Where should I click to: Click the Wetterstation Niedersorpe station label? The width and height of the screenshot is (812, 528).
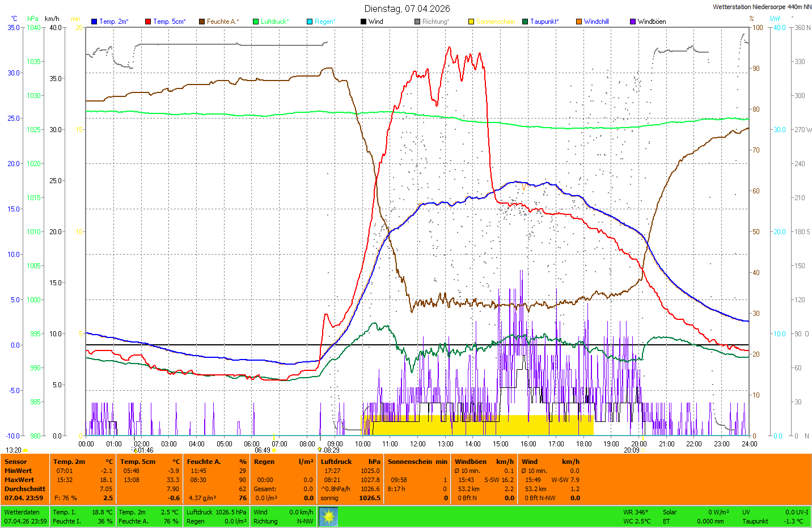point(762,7)
